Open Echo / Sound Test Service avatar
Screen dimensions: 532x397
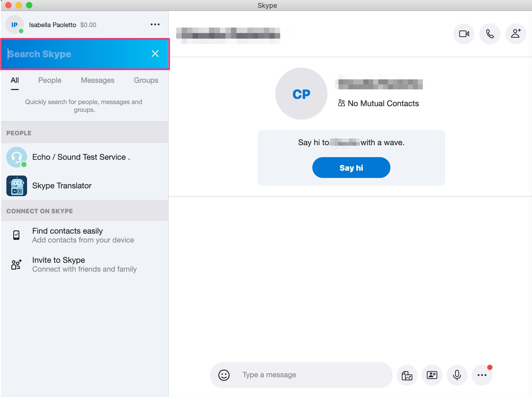pos(17,157)
